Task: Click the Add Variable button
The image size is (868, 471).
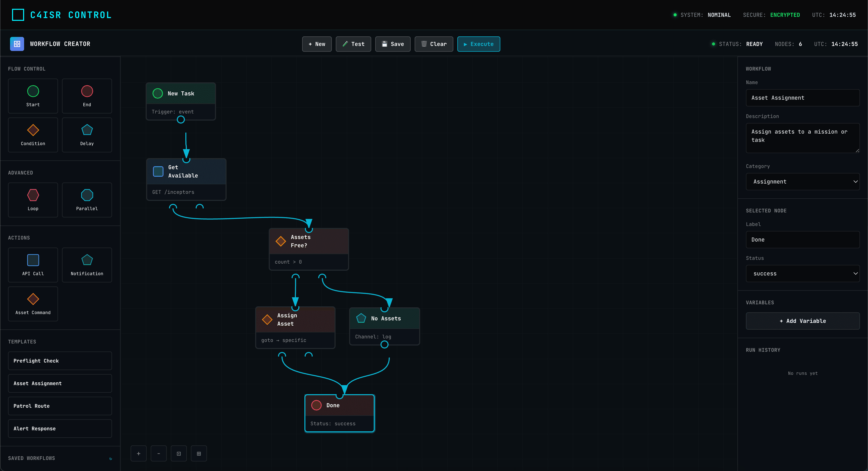Action: point(803,321)
